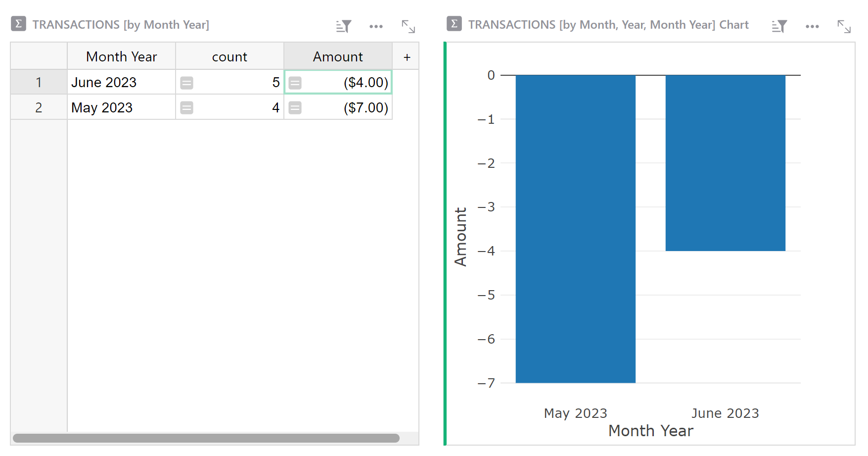Open sort and filter for the Transactions chart

click(x=779, y=26)
